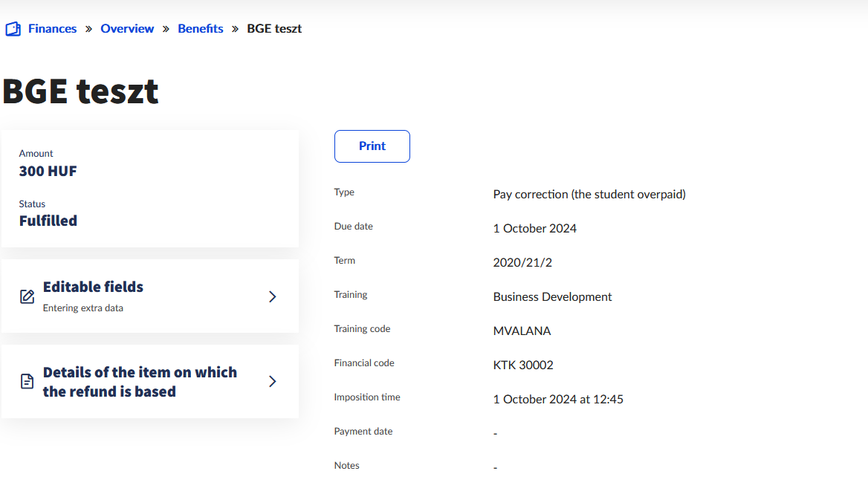Click the Business Development training value
Image resolution: width=868 pixels, height=494 pixels.
point(552,297)
